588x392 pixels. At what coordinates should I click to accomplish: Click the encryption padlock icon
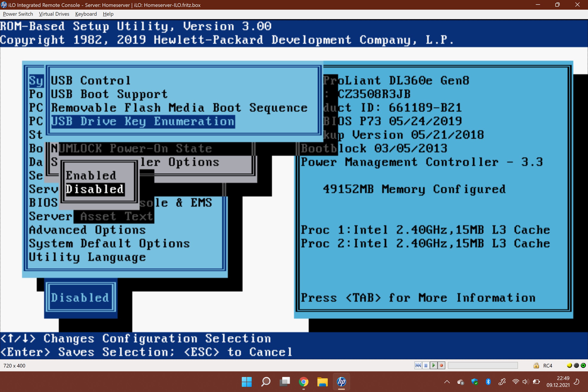pos(536,366)
